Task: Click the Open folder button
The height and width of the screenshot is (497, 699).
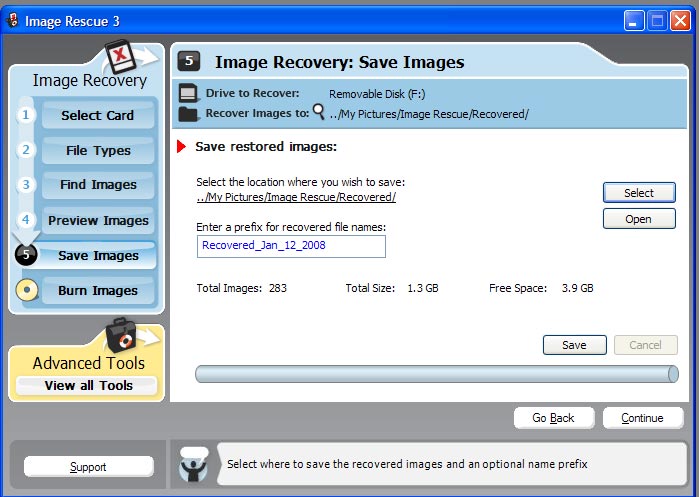Action: [639, 219]
